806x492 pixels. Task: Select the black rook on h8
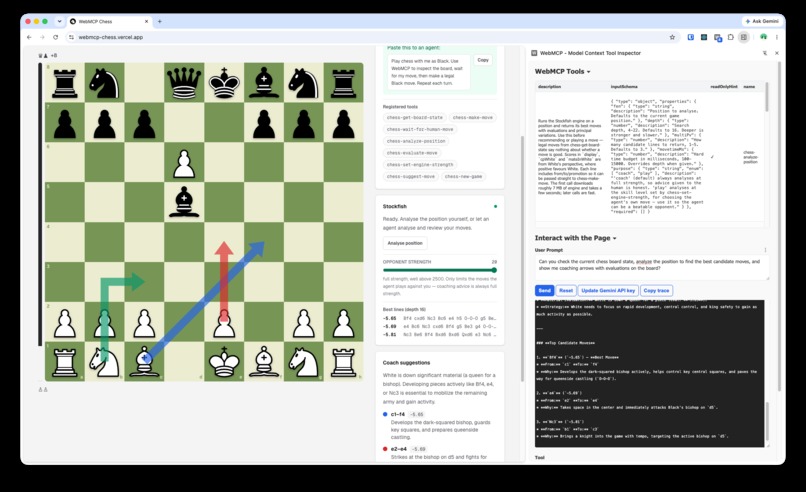tap(343, 83)
